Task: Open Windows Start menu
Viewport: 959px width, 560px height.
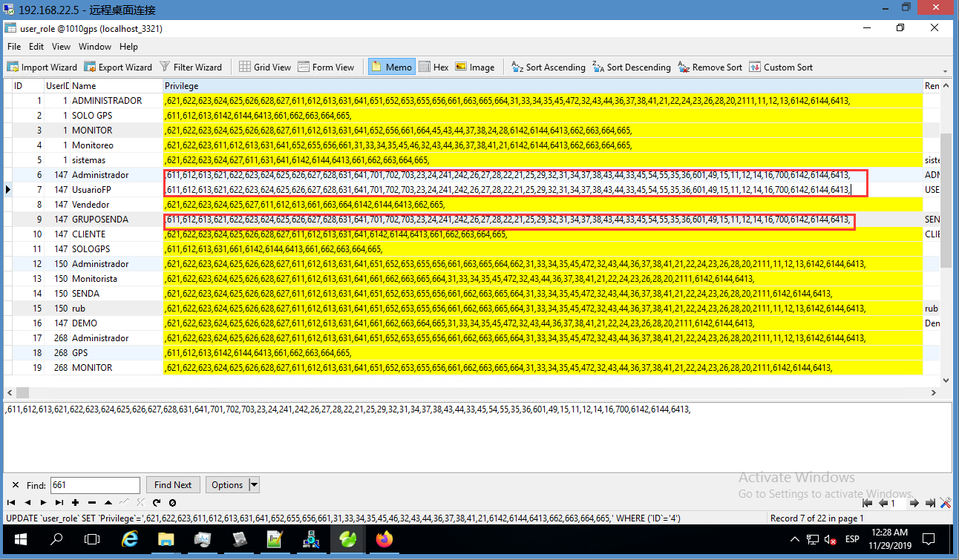Action: pyautogui.click(x=19, y=539)
